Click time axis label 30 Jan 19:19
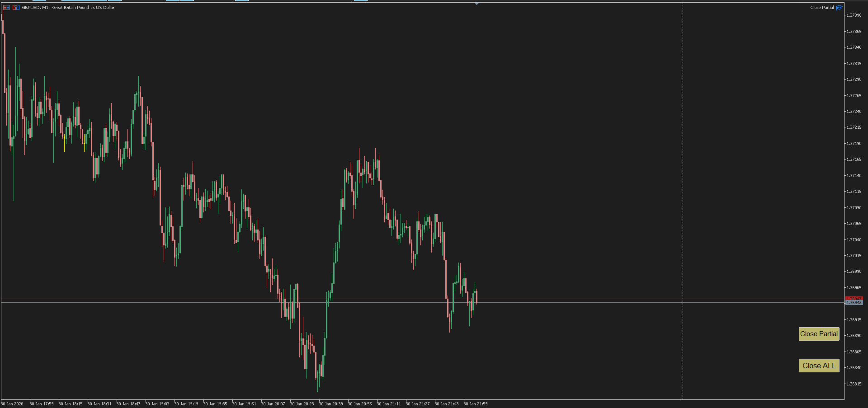Image resolution: width=868 pixels, height=408 pixels. [186, 404]
